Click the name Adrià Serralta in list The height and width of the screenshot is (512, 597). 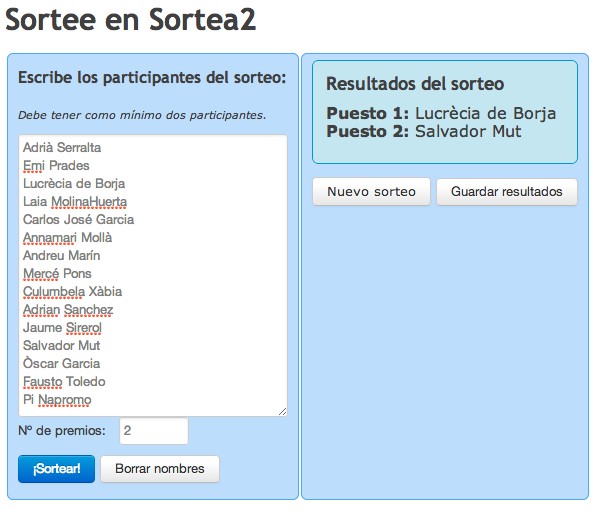click(62, 147)
